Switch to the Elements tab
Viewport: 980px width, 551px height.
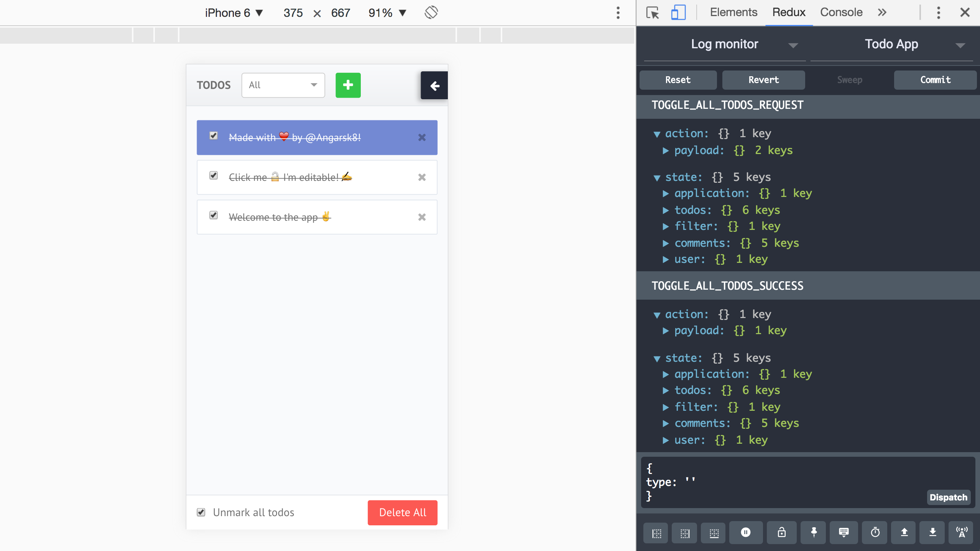(733, 12)
